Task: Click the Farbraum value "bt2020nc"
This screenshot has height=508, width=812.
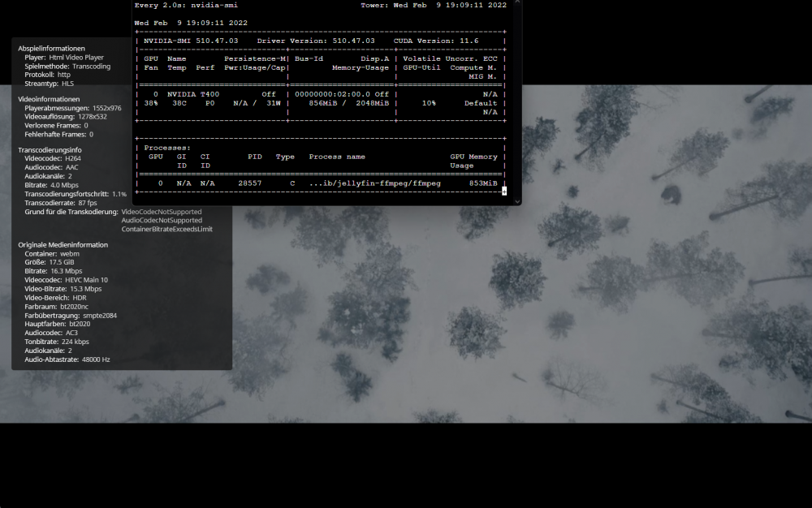Action: click(74, 306)
